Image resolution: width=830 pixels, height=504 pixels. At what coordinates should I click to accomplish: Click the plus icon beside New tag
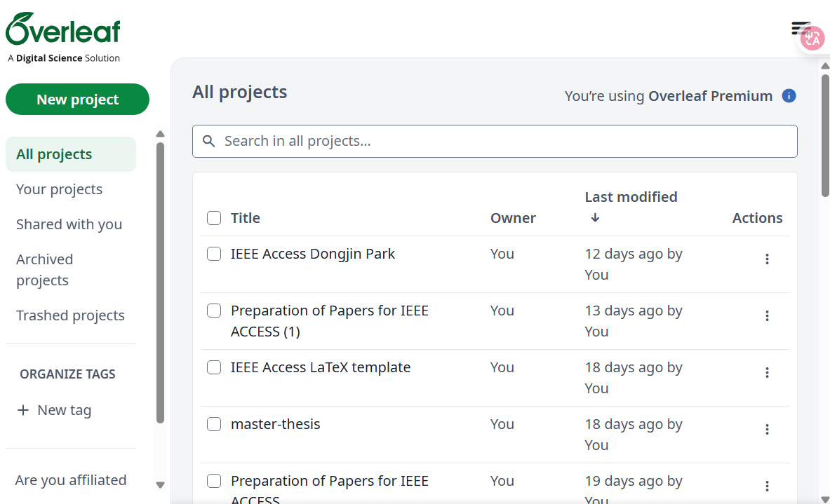23,410
